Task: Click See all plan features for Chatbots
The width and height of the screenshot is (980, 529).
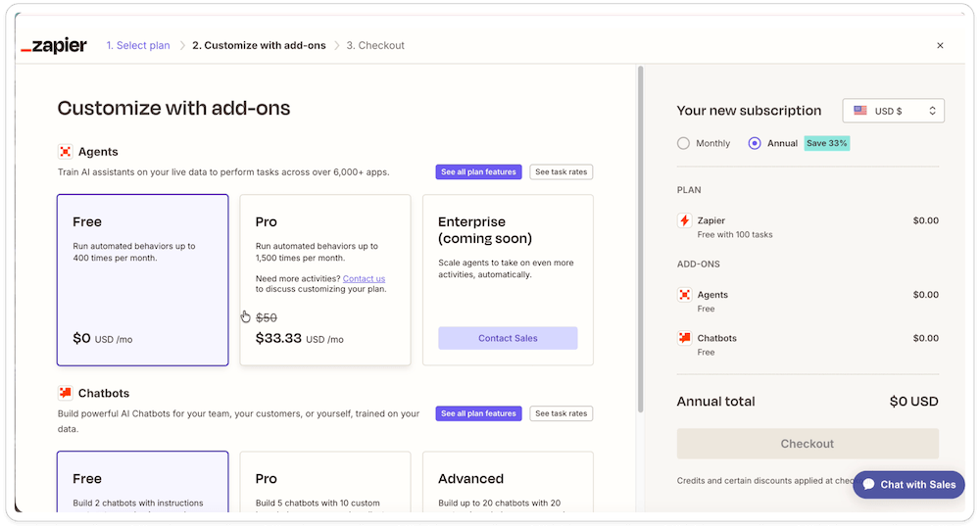Action: pos(479,413)
